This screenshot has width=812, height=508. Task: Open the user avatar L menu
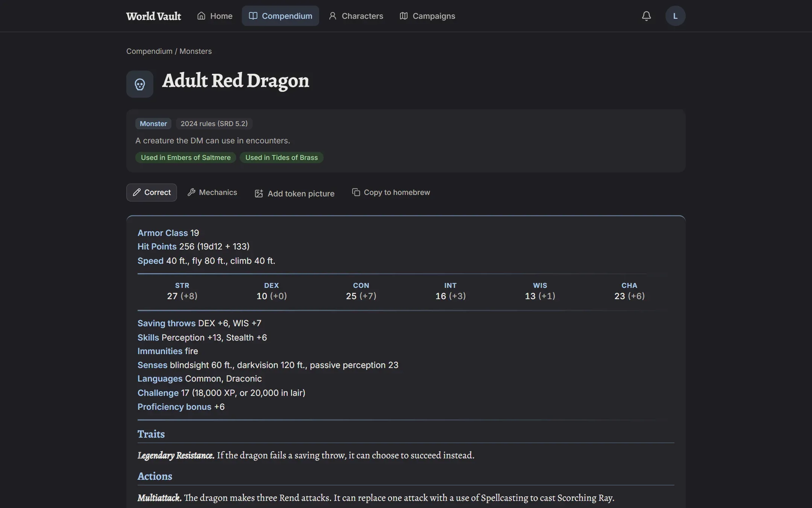pyautogui.click(x=675, y=16)
